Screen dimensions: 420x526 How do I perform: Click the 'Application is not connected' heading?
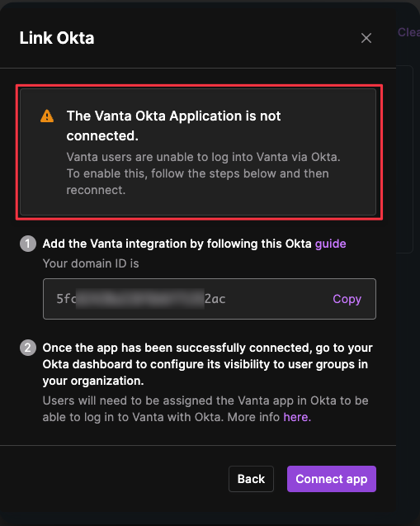click(173, 126)
